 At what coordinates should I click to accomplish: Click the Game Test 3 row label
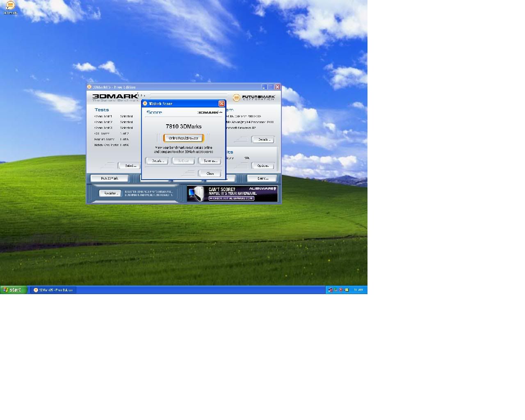[x=103, y=128]
